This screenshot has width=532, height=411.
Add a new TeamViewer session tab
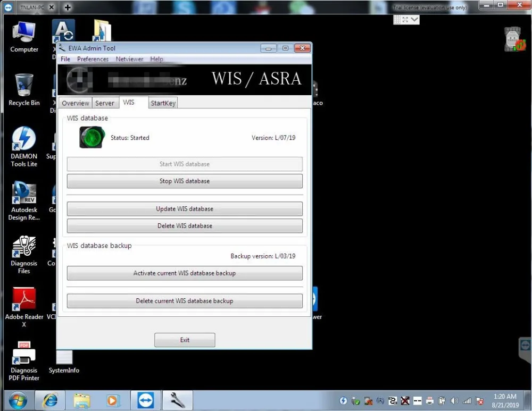[x=68, y=7]
